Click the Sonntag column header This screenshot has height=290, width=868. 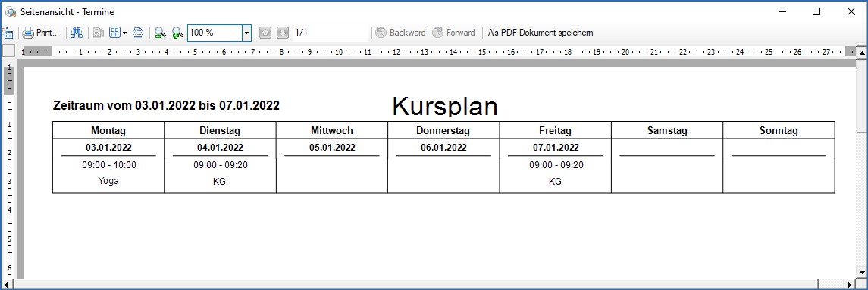pos(779,130)
